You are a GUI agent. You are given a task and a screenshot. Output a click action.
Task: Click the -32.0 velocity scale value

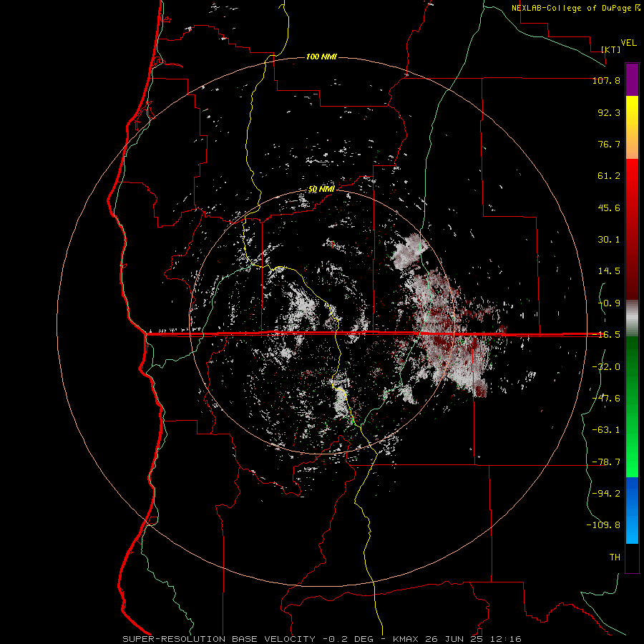click(x=606, y=367)
